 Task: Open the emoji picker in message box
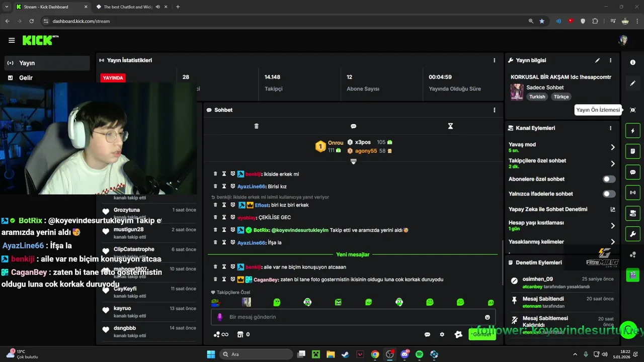pyautogui.click(x=487, y=317)
